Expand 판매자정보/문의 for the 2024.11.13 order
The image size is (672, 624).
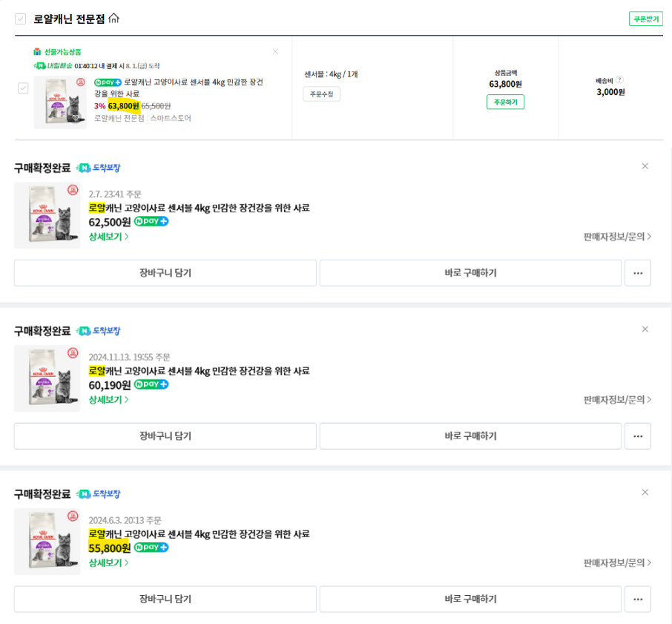pyautogui.click(x=617, y=400)
